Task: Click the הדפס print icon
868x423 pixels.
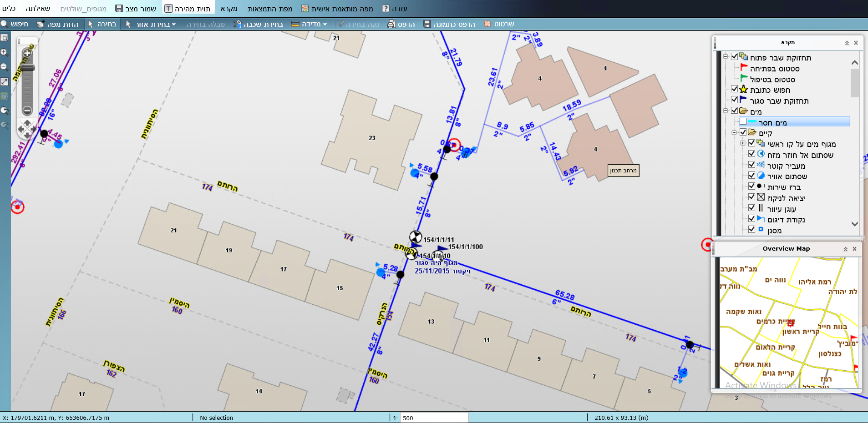Action: [x=391, y=24]
